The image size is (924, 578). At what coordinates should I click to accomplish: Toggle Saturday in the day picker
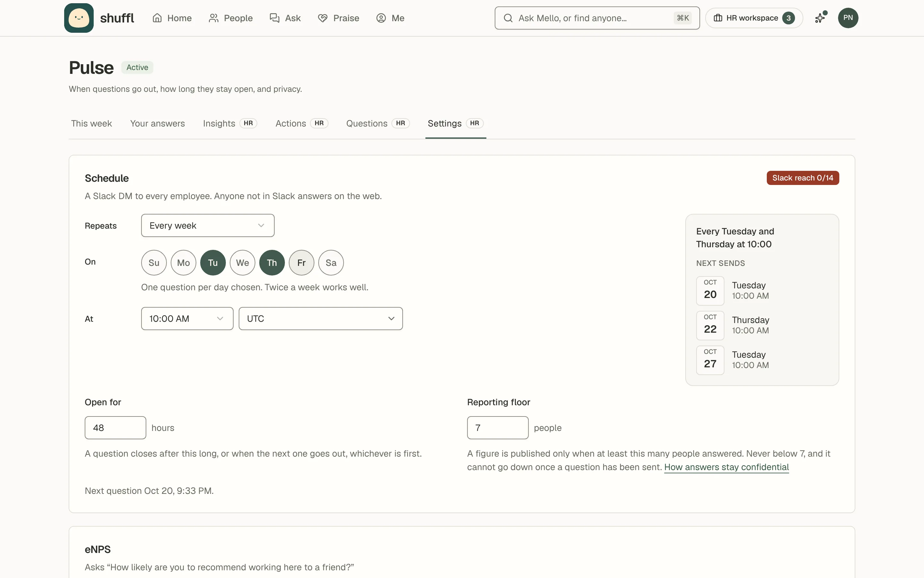[331, 263]
